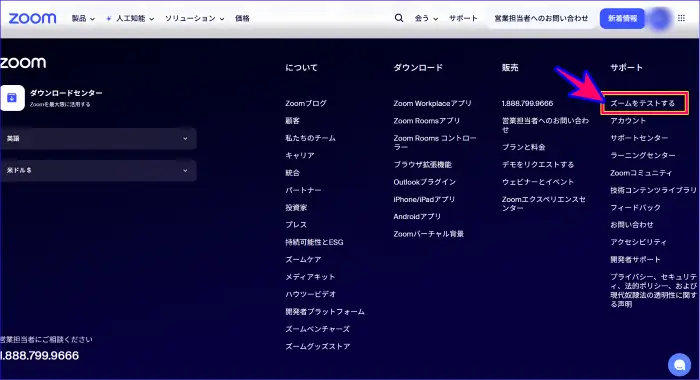
Task: Click the blurred user avatar in header
Action: pyautogui.click(x=660, y=19)
